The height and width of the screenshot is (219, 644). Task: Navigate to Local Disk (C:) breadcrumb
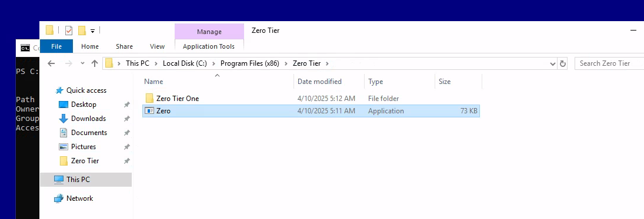[185, 63]
